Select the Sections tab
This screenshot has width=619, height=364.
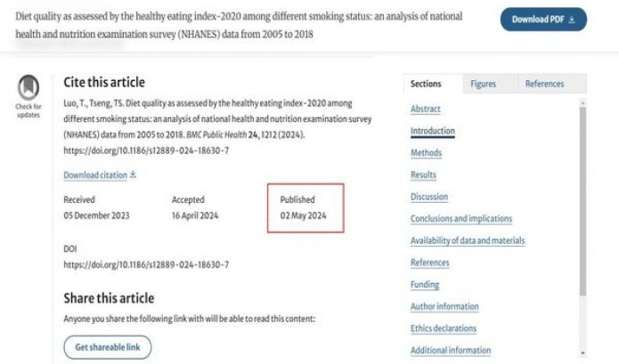point(426,84)
